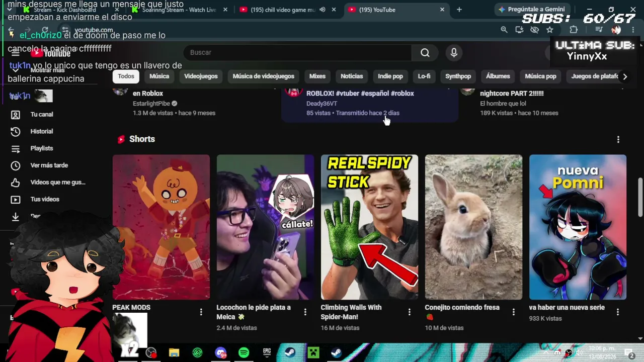This screenshot has height=362, width=644.
Task: Select the Álbumes filter chip
Action: [x=498, y=76]
